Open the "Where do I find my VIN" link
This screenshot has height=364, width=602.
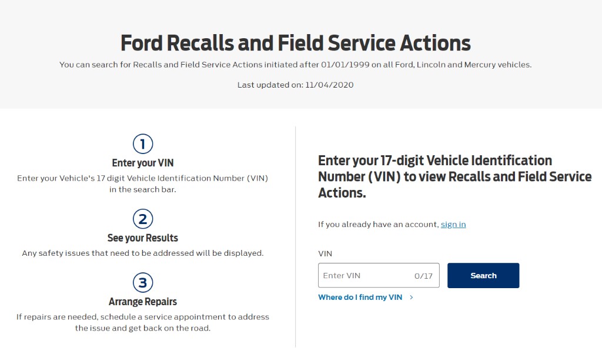click(360, 298)
